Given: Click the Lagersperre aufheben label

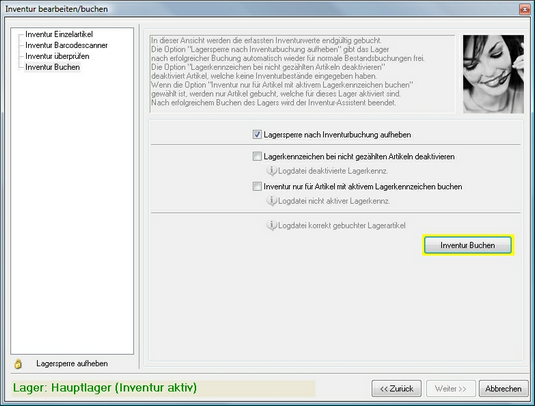Looking at the screenshot, I should click(72, 364).
